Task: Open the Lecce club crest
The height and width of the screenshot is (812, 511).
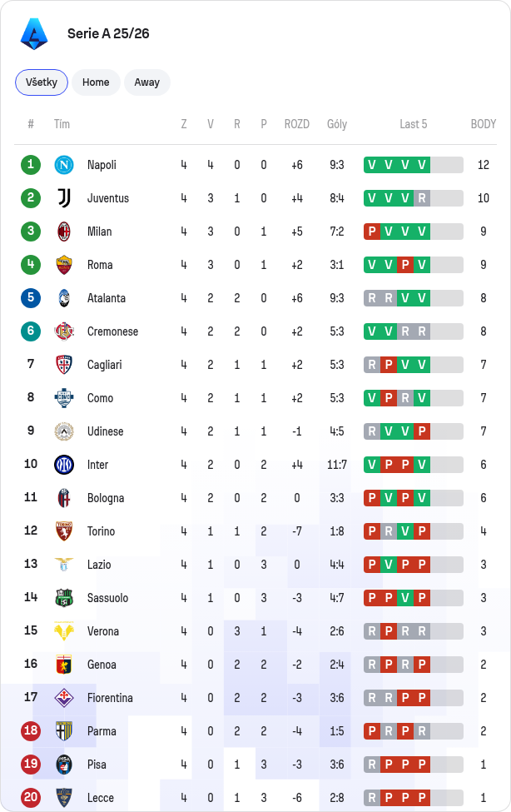Action: coord(64,798)
